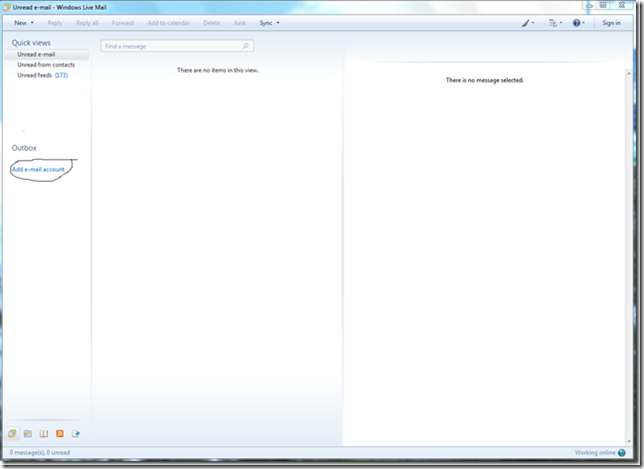Click the reading pane scrollbar up arrow
Image resolution: width=644 pixels, height=469 pixels.
pos(628,73)
